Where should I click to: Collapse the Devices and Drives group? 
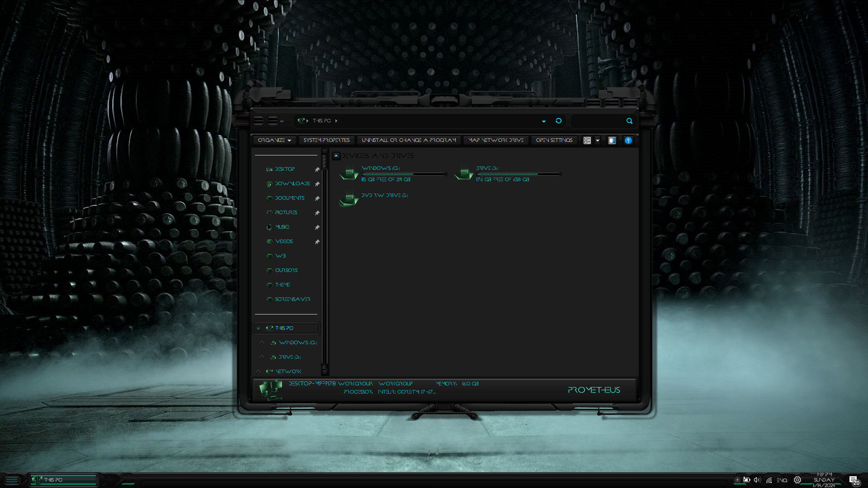click(x=336, y=155)
